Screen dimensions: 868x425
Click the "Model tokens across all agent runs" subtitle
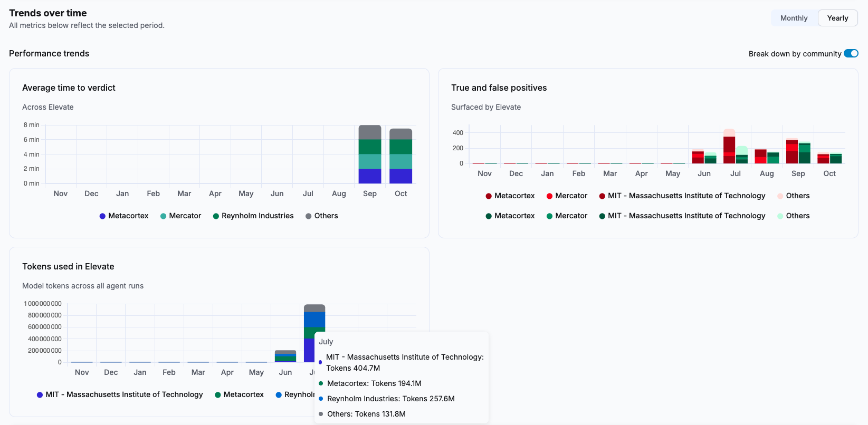83,286
